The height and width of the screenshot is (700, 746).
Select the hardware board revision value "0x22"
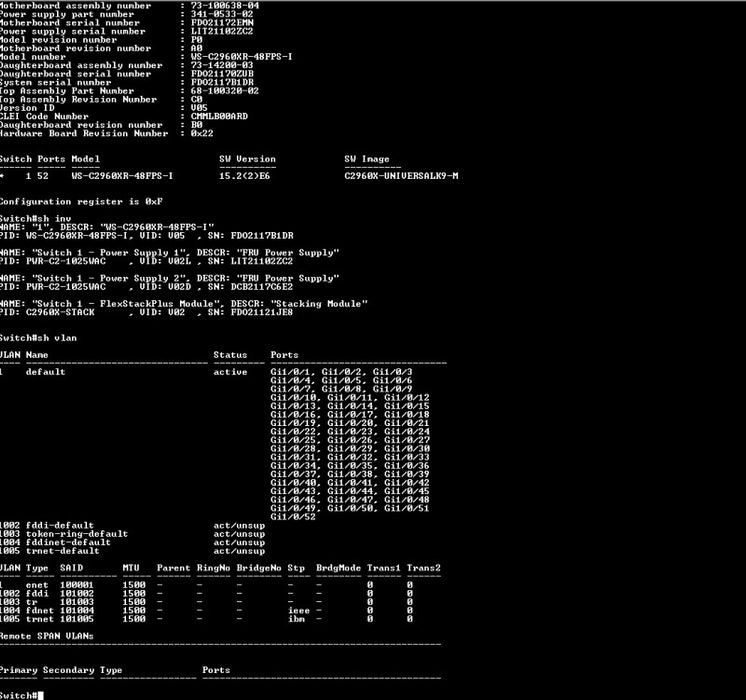coord(202,134)
